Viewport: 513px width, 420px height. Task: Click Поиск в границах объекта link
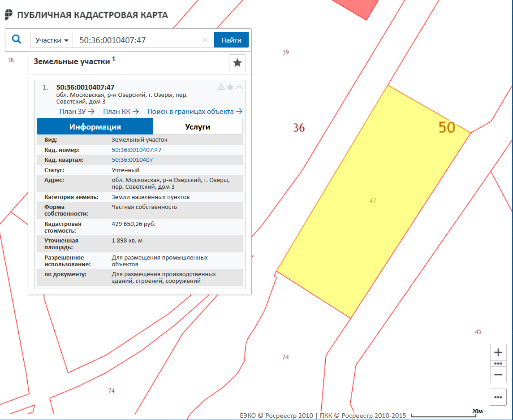195,112
